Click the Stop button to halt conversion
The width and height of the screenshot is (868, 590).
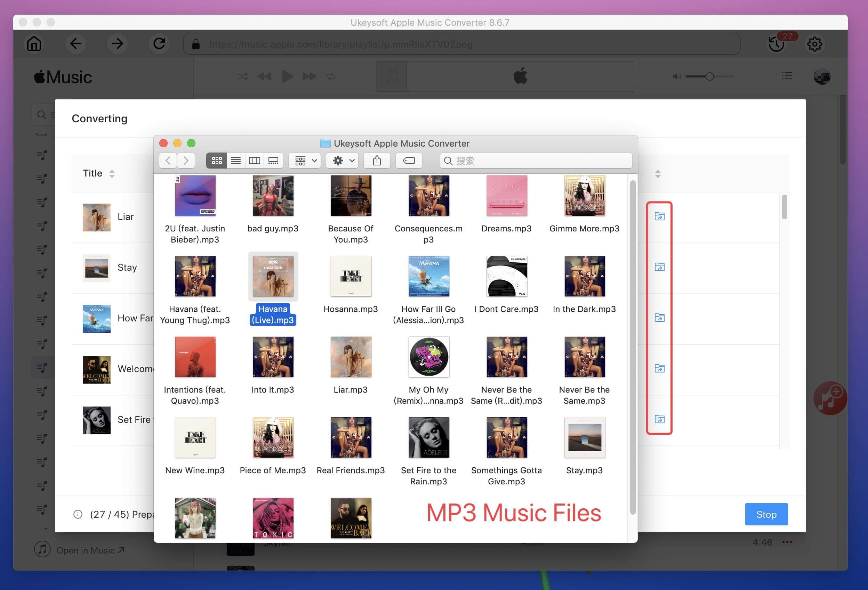[766, 514]
